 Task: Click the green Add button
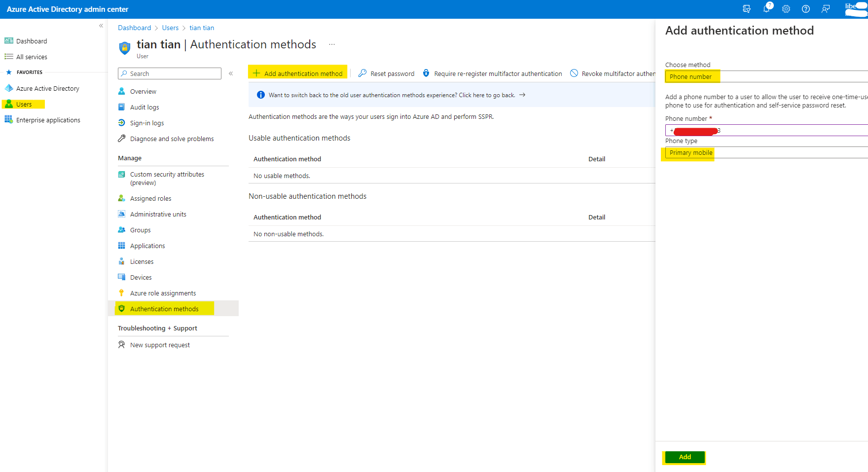point(685,457)
